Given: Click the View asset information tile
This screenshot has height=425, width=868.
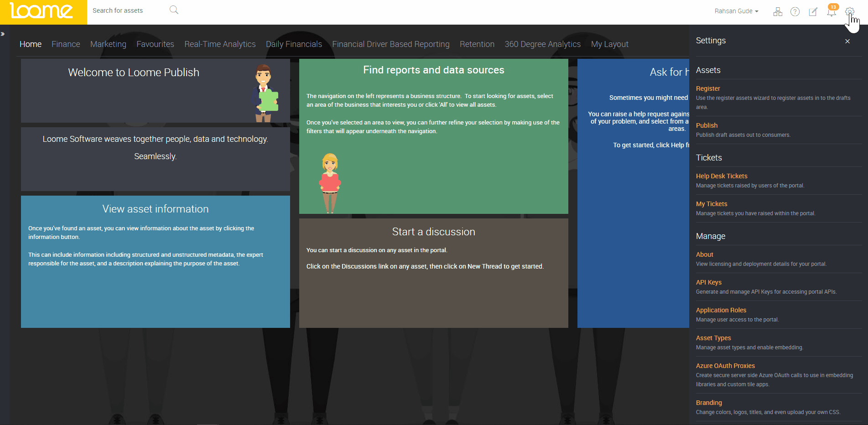Looking at the screenshot, I should (x=156, y=262).
